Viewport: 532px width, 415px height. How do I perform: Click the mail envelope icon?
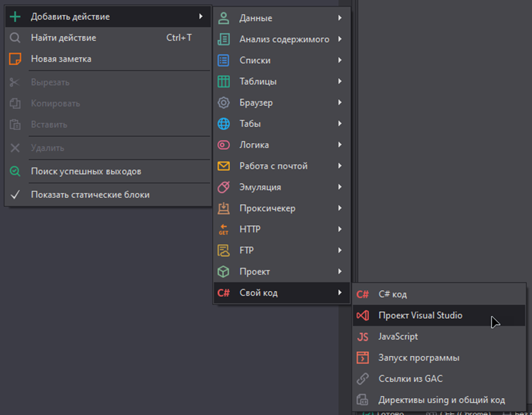click(223, 166)
